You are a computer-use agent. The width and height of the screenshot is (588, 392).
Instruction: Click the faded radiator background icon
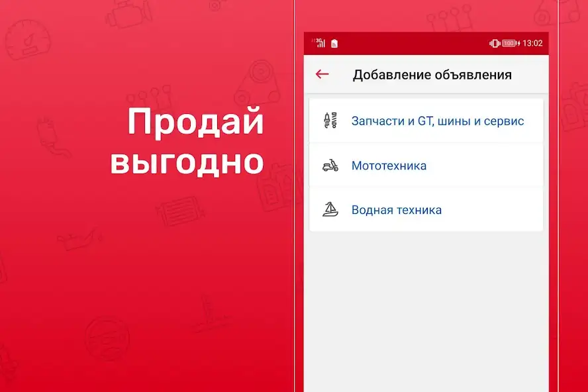175,212
